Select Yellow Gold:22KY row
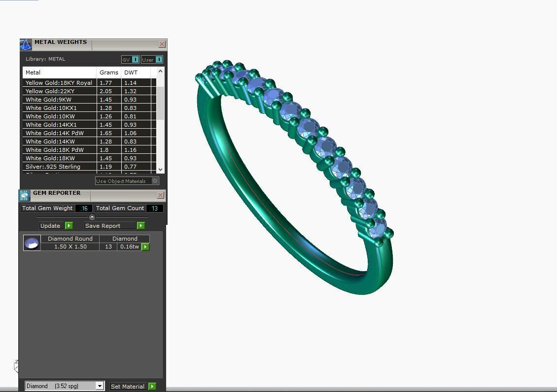 (x=90, y=91)
